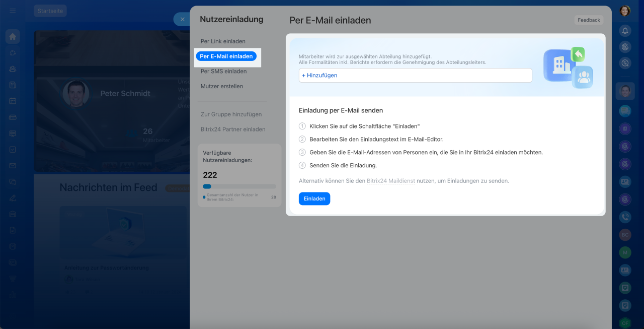Open the highlighted contact avatar in right panel

click(625, 91)
